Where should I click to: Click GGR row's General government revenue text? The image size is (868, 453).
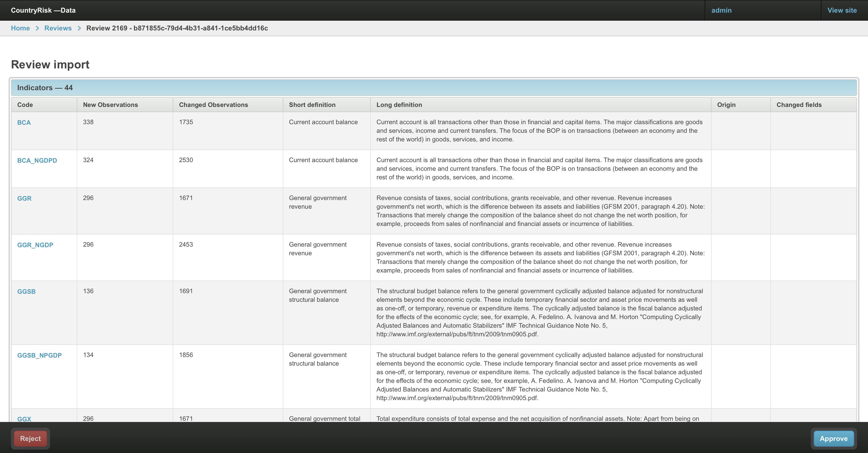tap(318, 202)
